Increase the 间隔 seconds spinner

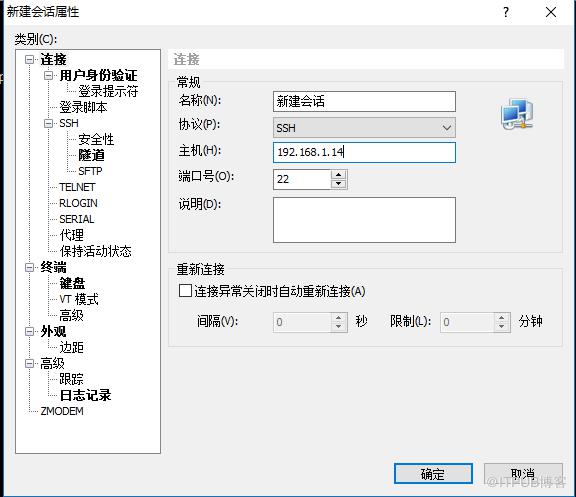click(339, 317)
